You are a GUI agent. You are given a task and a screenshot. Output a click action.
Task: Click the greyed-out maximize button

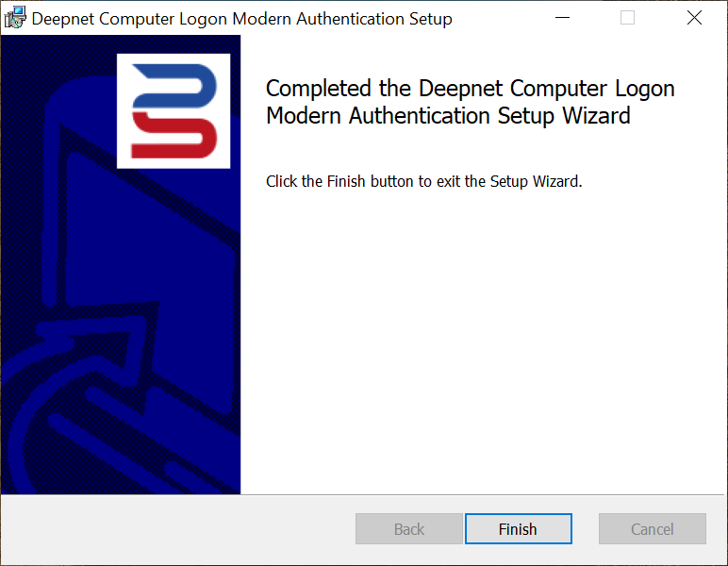coord(627,18)
